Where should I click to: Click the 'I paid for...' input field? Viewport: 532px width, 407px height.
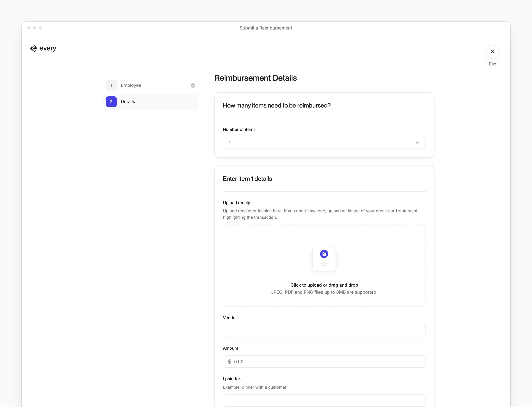(324, 401)
